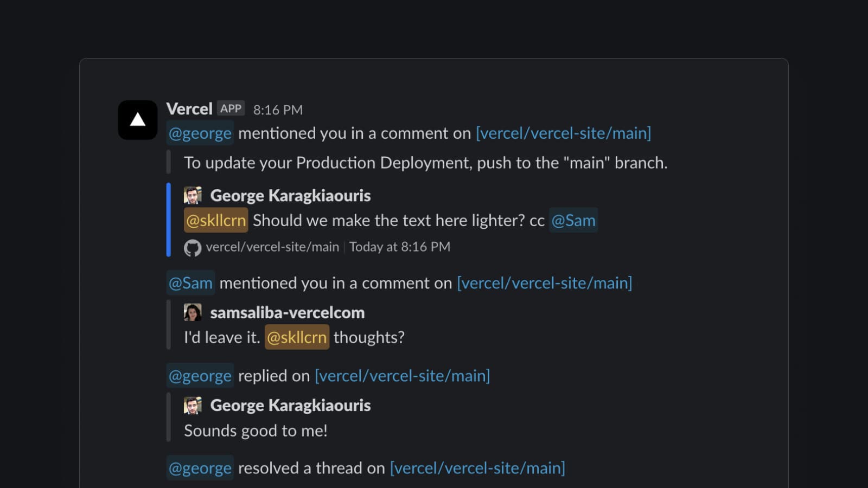
Task: Open the Vercel app sender name
Action: pos(189,109)
